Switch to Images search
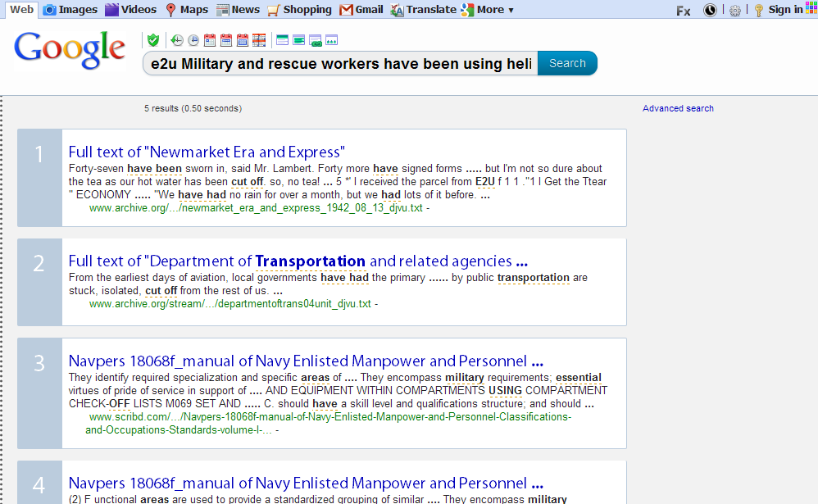This screenshot has width=818, height=504. tap(70, 9)
